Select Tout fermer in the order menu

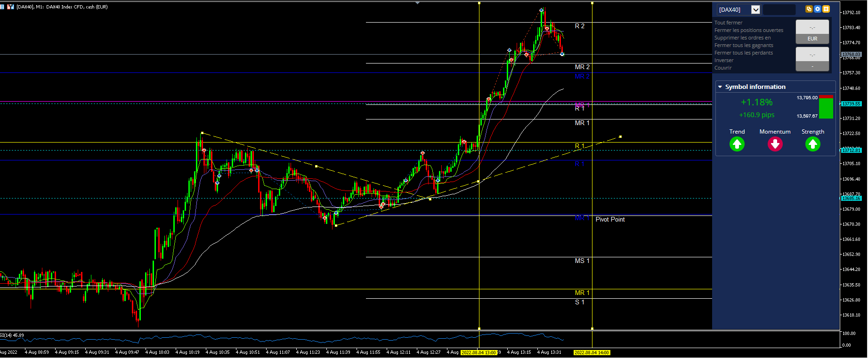[728, 23]
